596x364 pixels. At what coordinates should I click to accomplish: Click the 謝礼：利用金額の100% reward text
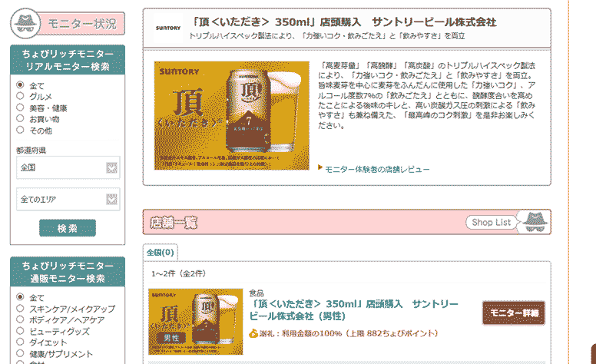(x=349, y=333)
